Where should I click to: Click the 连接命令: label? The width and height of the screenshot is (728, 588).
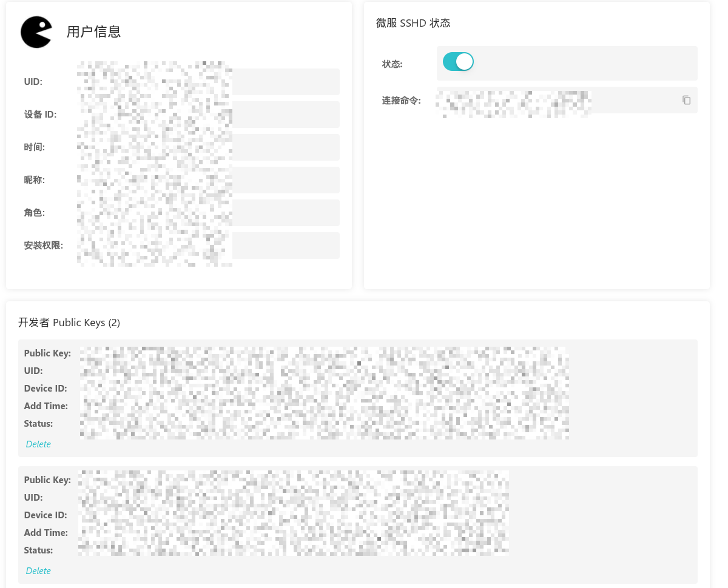click(x=402, y=100)
